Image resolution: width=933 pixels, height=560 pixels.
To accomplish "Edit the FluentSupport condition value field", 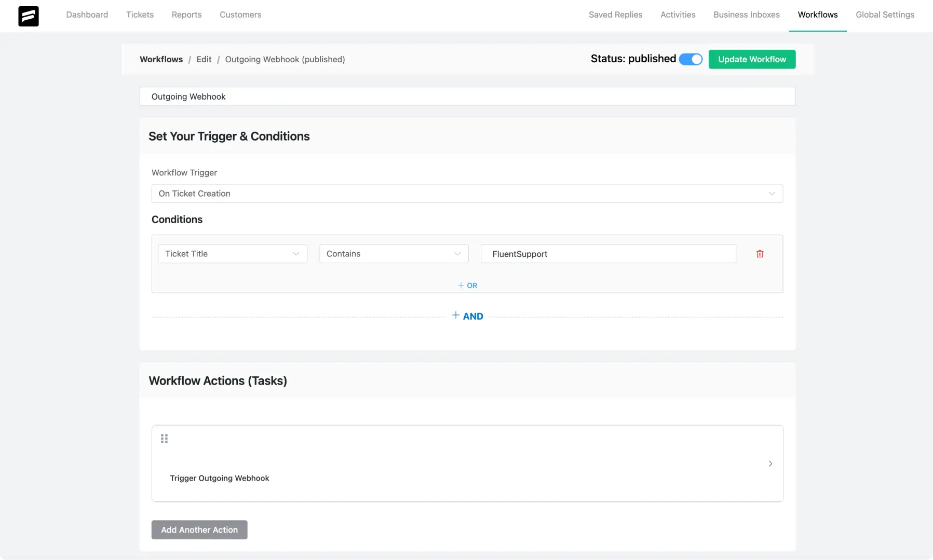I will [607, 254].
